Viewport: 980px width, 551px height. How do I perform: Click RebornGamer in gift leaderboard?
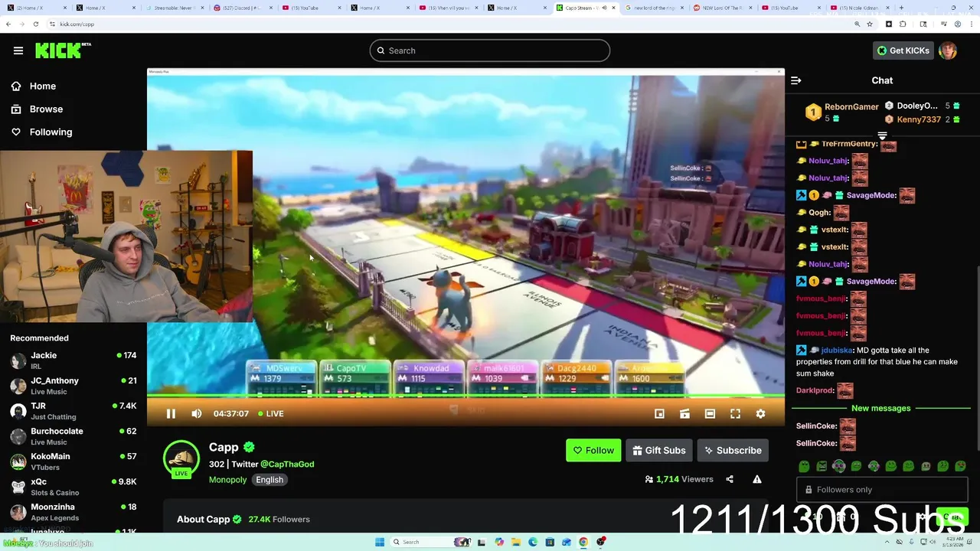[x=851, y=107]
